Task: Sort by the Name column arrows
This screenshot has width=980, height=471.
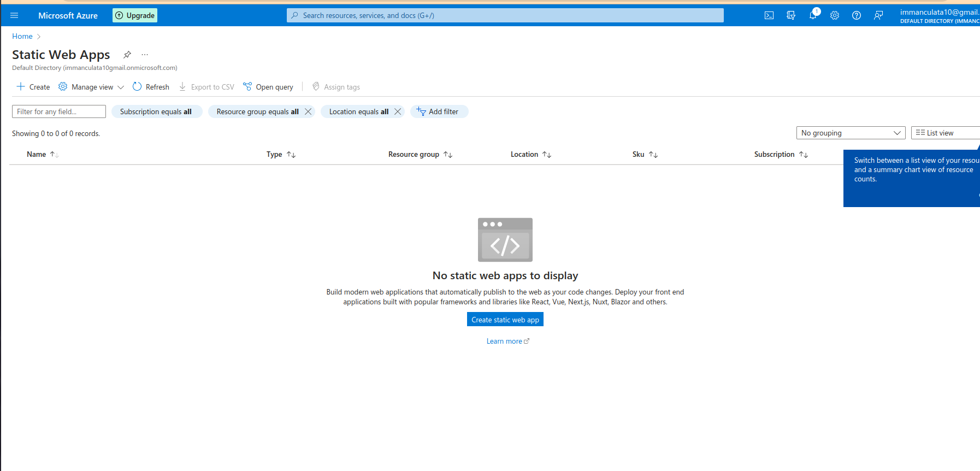Action: pyautogui.click(x=54, y=155)
